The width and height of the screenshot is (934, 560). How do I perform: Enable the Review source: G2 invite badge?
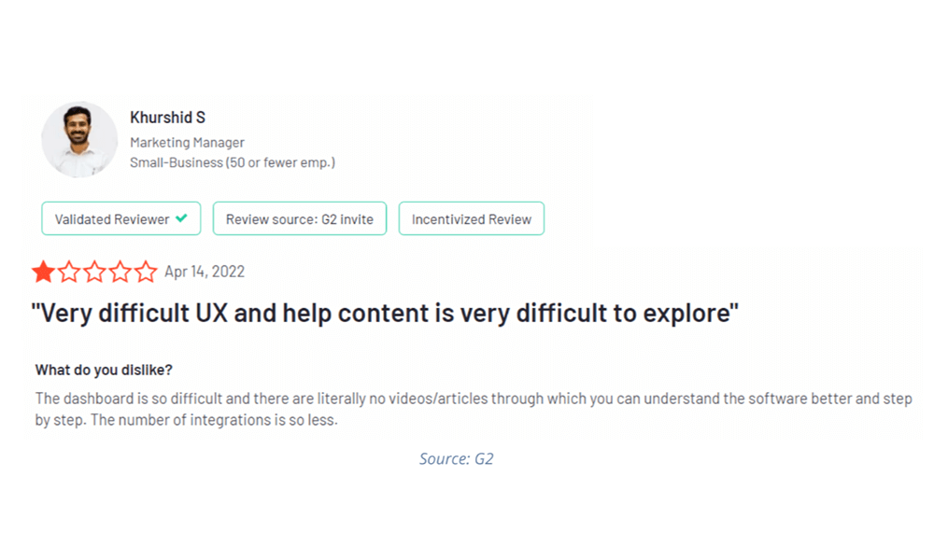tap(299, 218)
